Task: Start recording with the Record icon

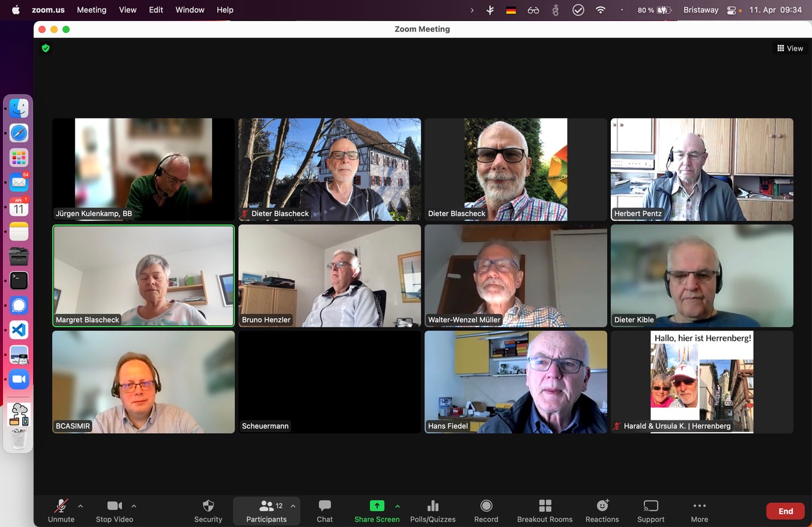Action: [x=486, y=506]
